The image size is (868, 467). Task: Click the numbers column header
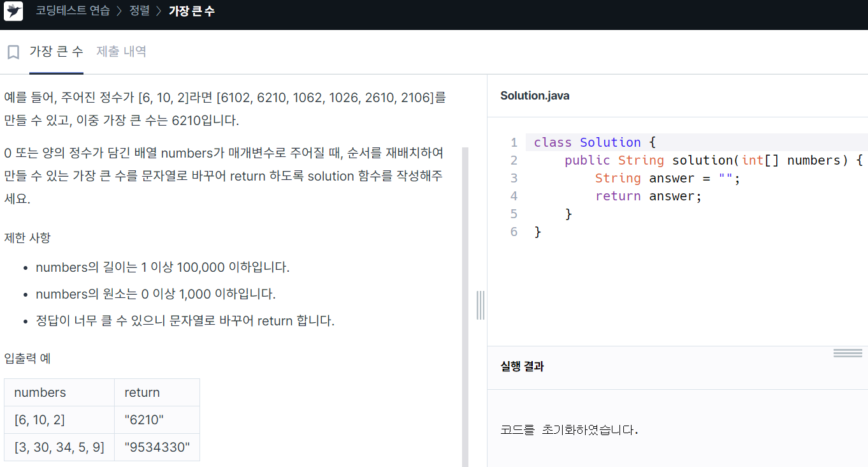point(59,392)
